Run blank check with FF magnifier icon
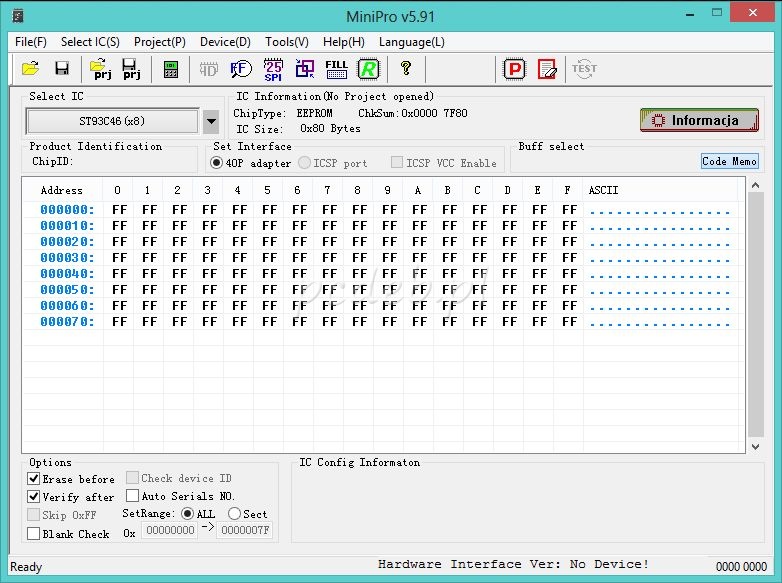Screen dimensions: 782x583 241,69
